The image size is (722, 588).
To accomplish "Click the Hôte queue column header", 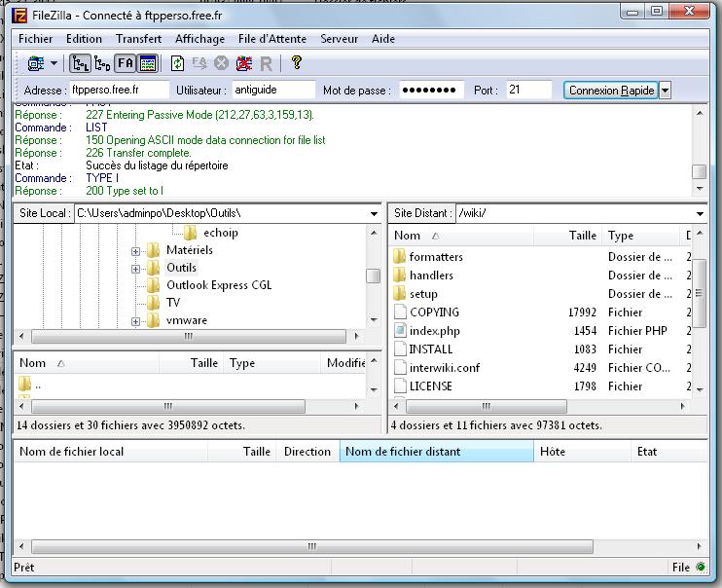I will tap(583, 452).
